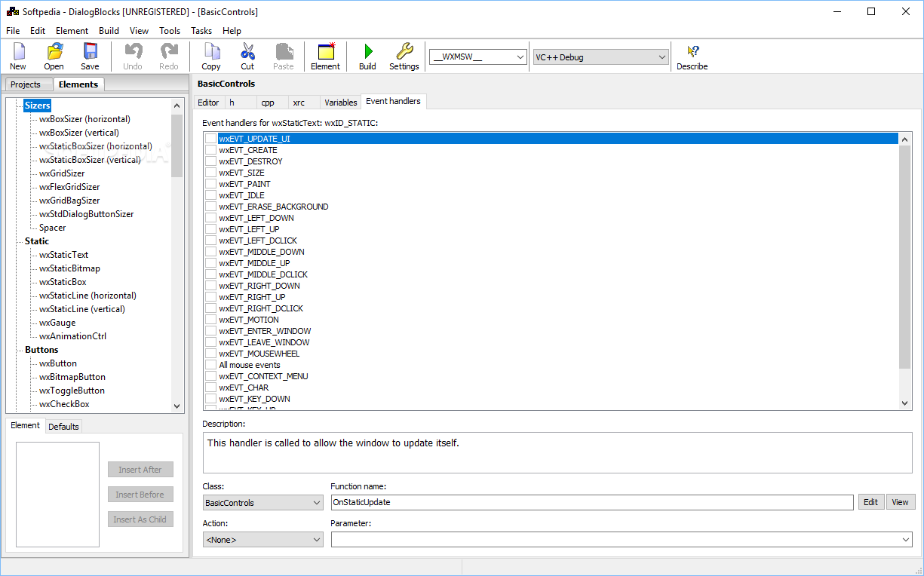The height and width of the screenshot is (576, 924).
Task: Switch to the Editor tab
Action: [208, 103]
